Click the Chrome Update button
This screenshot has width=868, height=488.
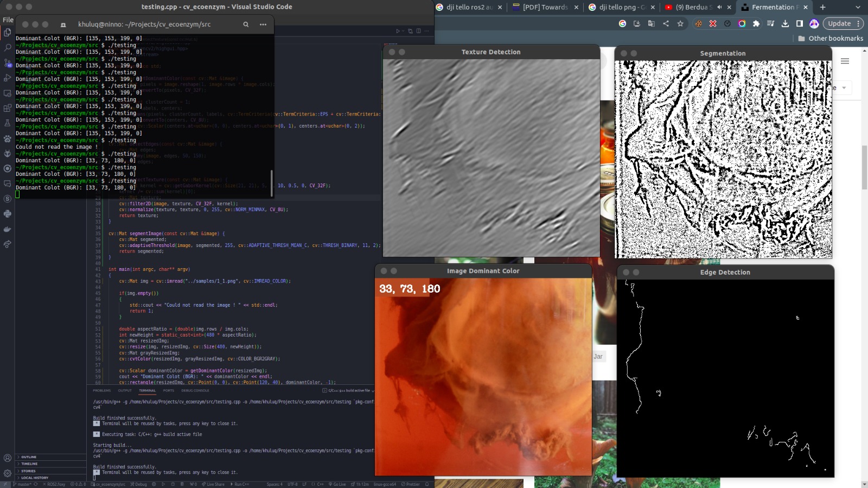tap(839, 23)
